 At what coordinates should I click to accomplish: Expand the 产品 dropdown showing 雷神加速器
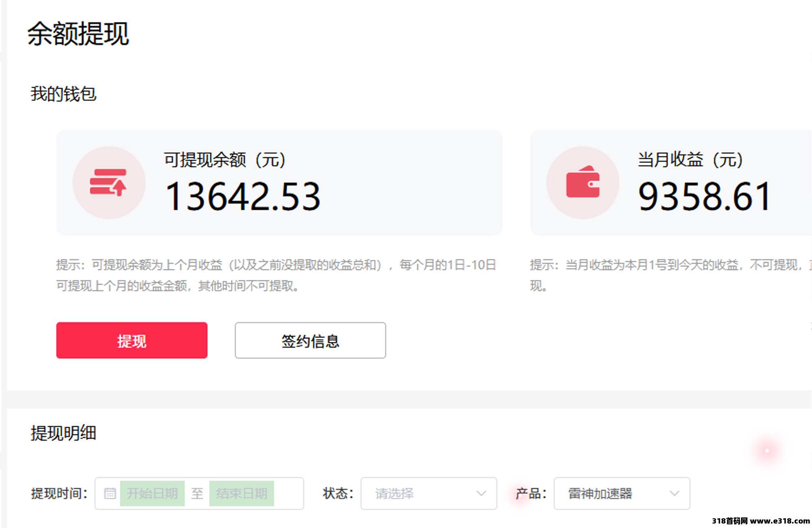pyautogui.click(x=622, y=493)
